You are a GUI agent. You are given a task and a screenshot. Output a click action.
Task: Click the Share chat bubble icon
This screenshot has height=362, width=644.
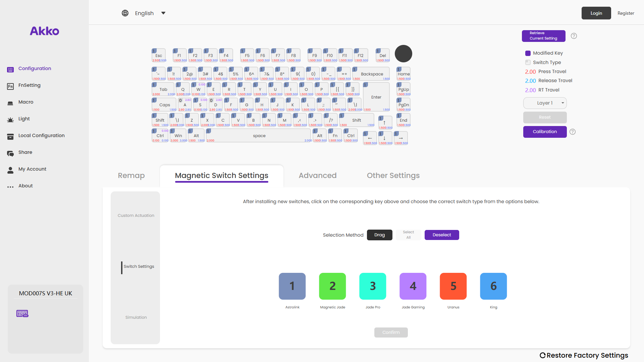10,154
